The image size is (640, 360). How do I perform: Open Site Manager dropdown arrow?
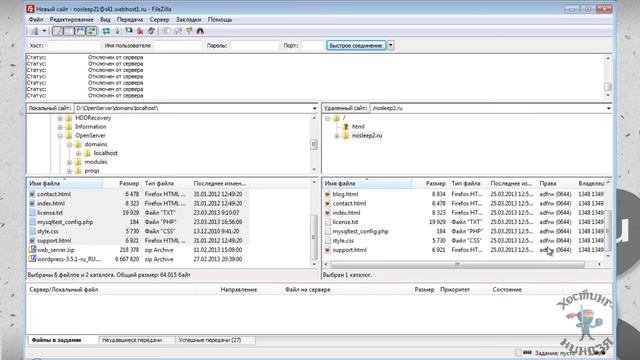point(44,31)
